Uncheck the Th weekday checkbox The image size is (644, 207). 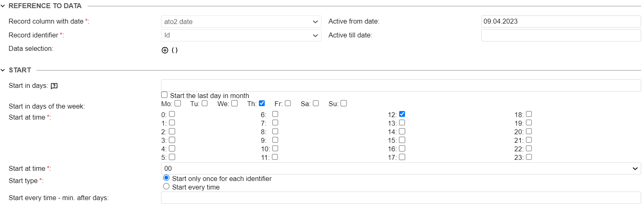[x=262, y=103]
